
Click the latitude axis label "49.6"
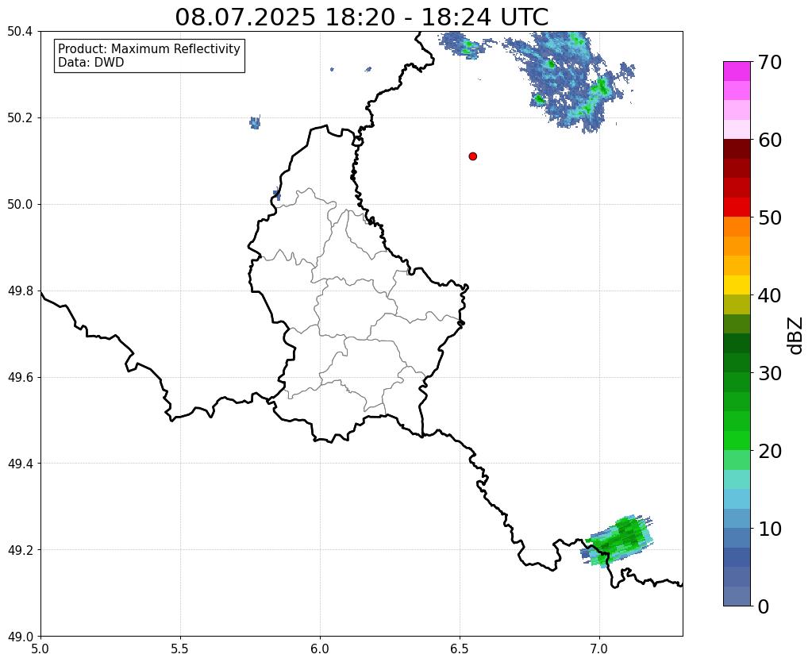pos(20,378)
